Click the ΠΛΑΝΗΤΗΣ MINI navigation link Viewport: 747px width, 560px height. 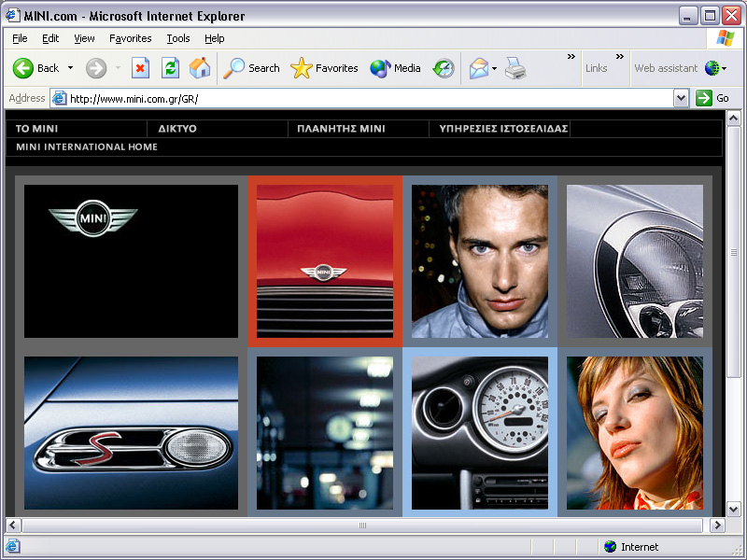[341, 129]
